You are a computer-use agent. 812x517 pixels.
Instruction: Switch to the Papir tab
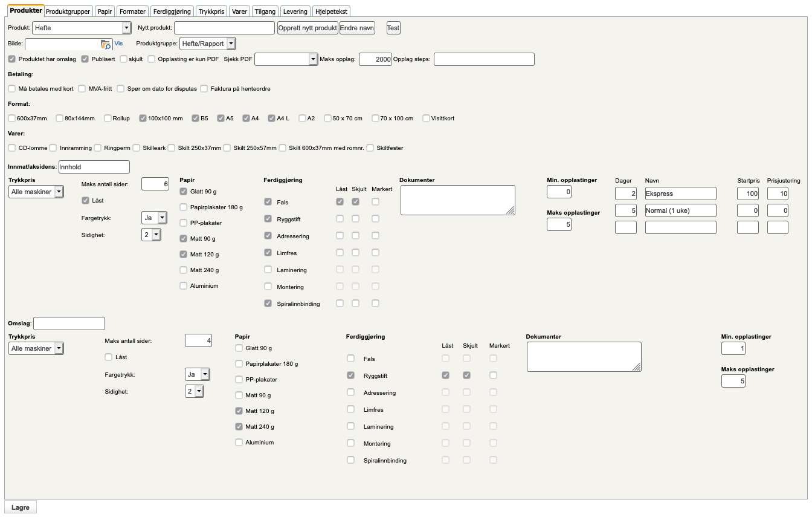point(105,11)
